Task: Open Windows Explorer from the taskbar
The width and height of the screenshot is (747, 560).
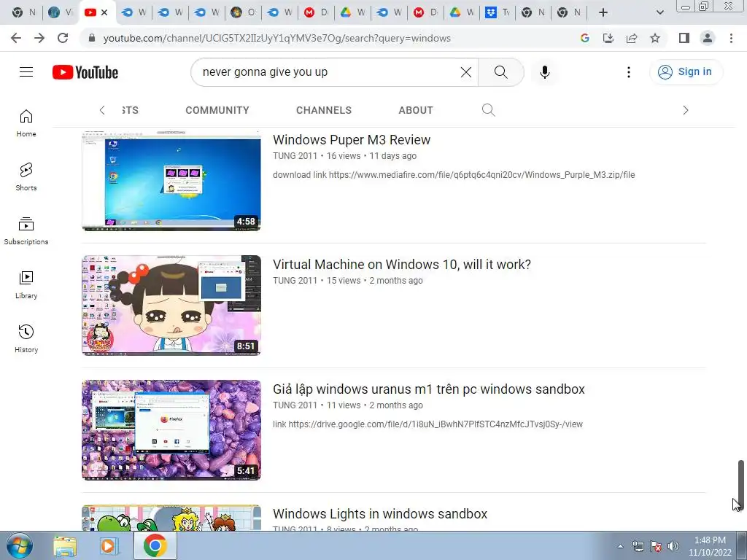Action: tap(65, 546)
